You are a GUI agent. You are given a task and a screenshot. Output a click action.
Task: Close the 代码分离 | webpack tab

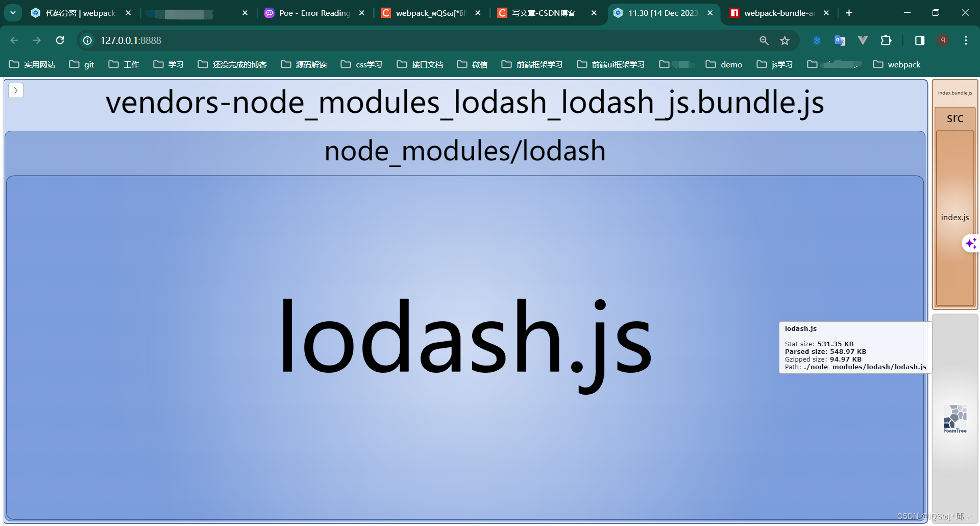click(128, 13)
